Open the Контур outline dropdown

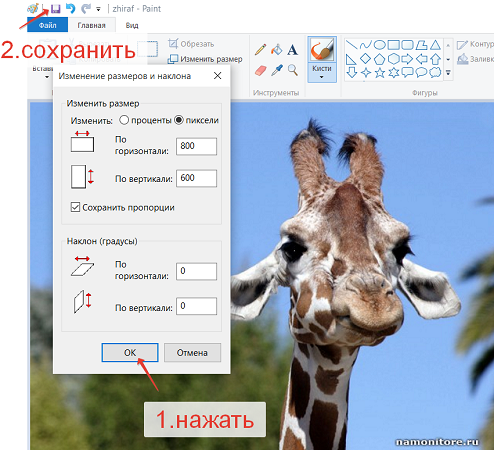pos(475,44)
